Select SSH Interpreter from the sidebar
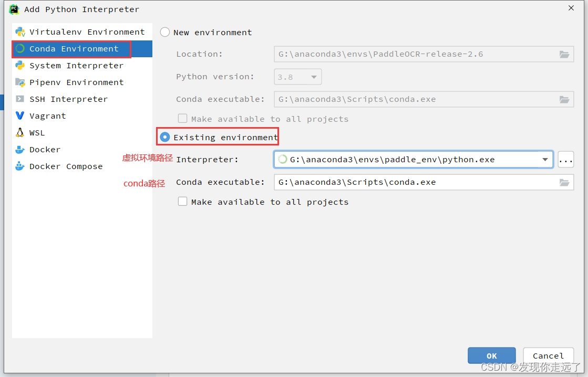This screenshot has width=588, height=377. [21, 99]
